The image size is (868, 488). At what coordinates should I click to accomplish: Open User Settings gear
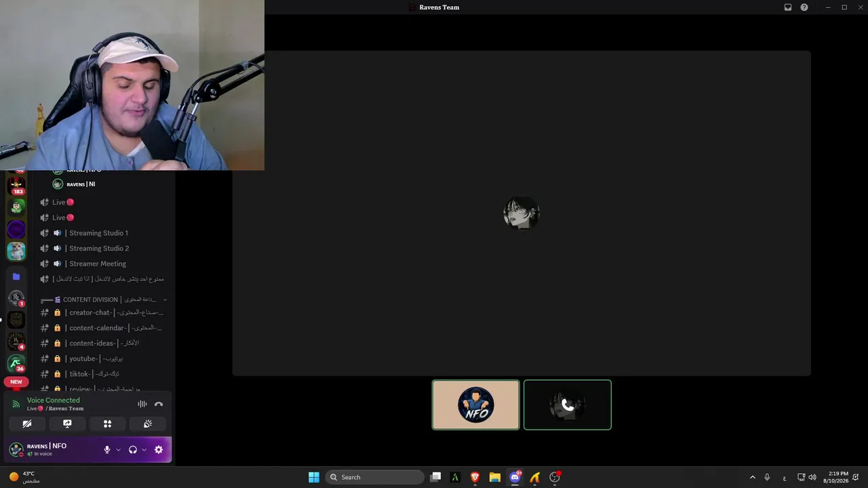(x=159, y=449)
